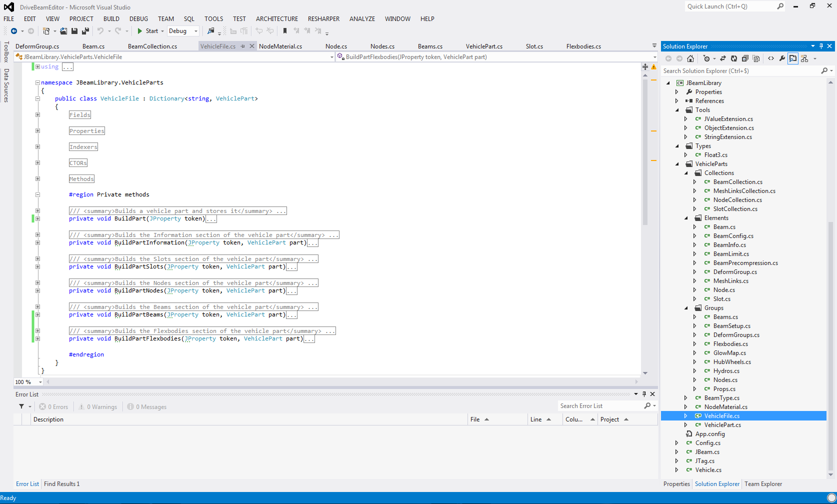Click the New Project toolbar icon
Viewport: 837px width, 504px height.
(46, 31)
